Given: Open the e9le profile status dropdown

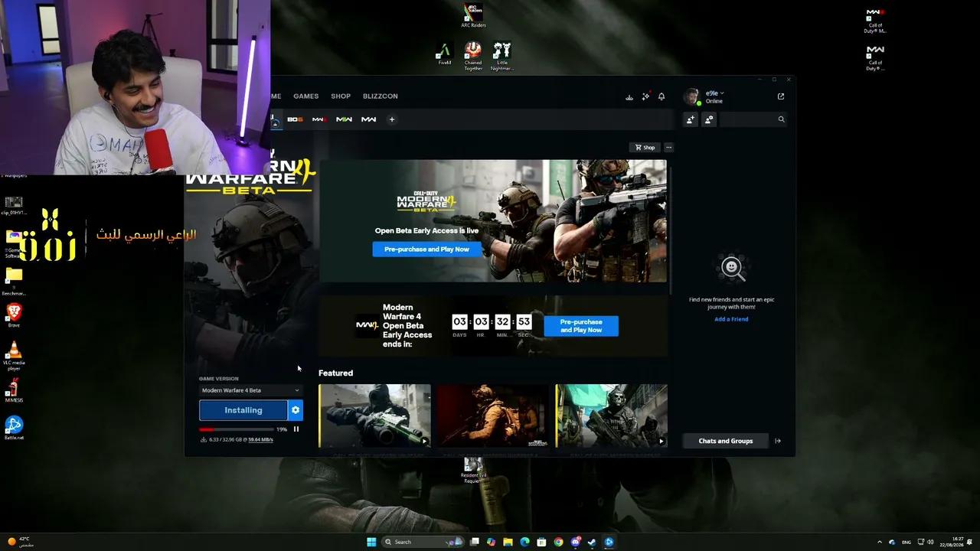Looking at the screenshot, I should coord(714,93).
